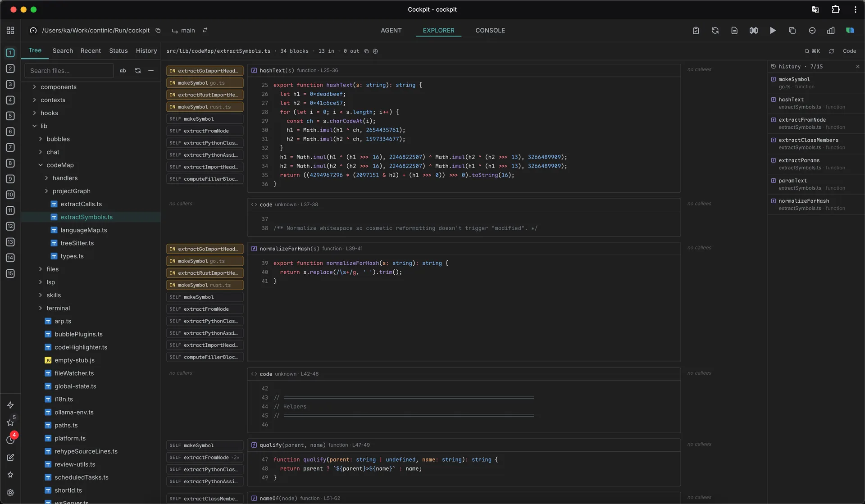Click the binoculars-shaped icon in top toolbar
This screenshot has height=504, width=865.
point(754,30)
